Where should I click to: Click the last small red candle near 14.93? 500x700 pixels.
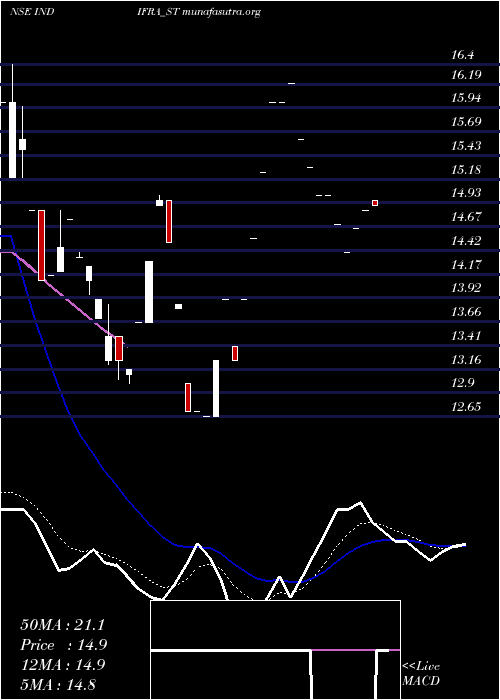[x=375, y=203]
